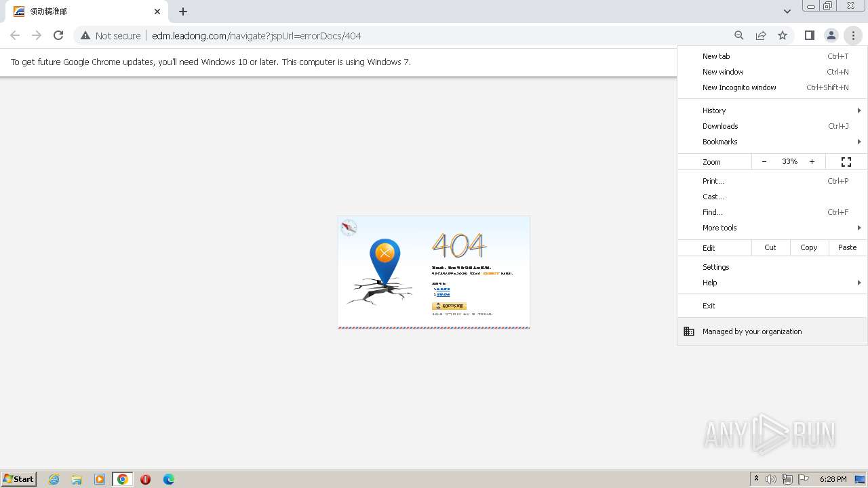Viewport: 868px width, 488px height.
Task: Click the 6:28 PM clock
Action: (833, 479)
